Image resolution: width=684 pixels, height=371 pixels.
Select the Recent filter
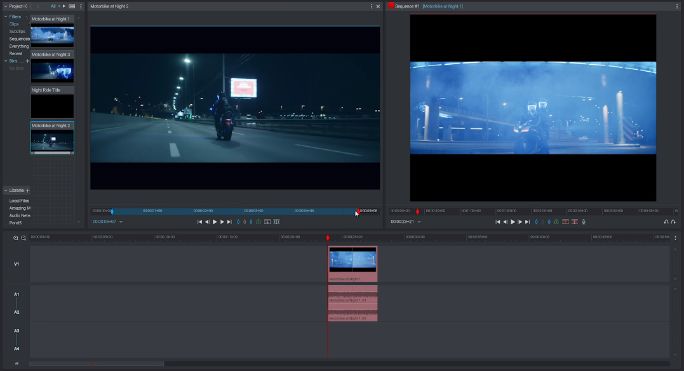(x=15, y=54)
